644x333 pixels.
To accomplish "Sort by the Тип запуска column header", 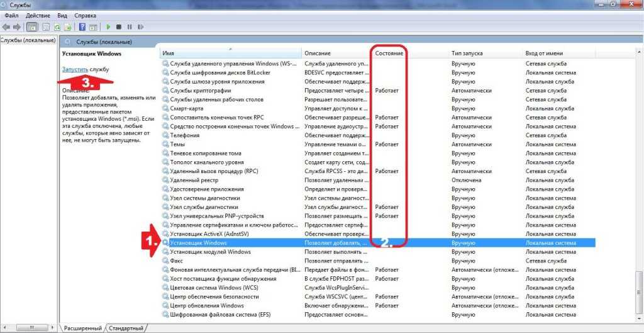I will pyautogui.click(x=486, y=54).
